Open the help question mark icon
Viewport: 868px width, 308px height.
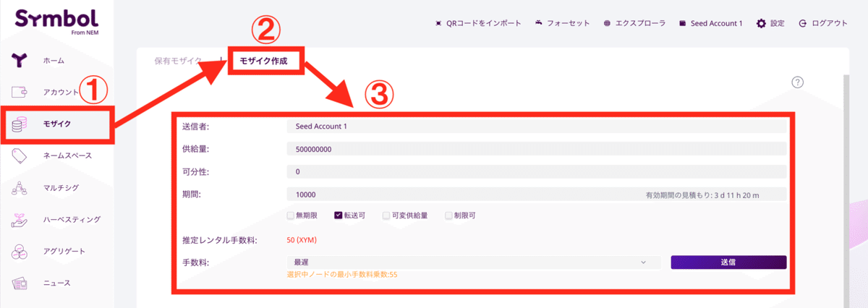[798, 82]
